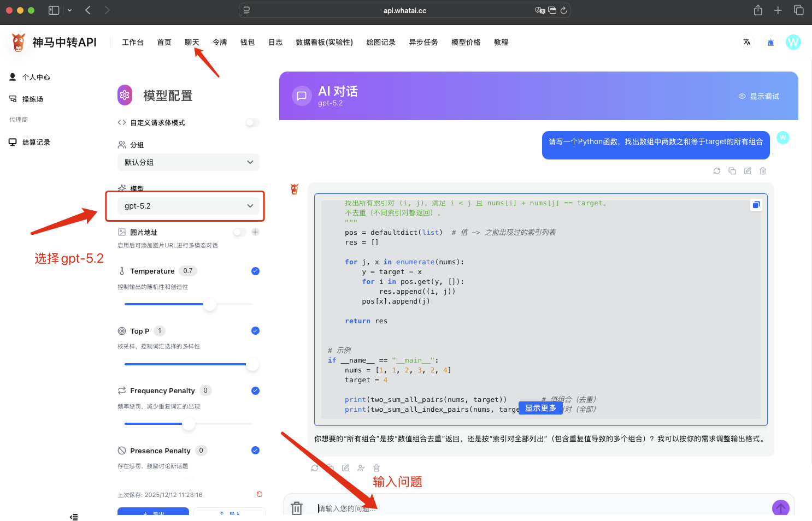The image size is (812, 521).
Task: Open the 教程 page
Action: pyautogui.click(x=501, y=42)
